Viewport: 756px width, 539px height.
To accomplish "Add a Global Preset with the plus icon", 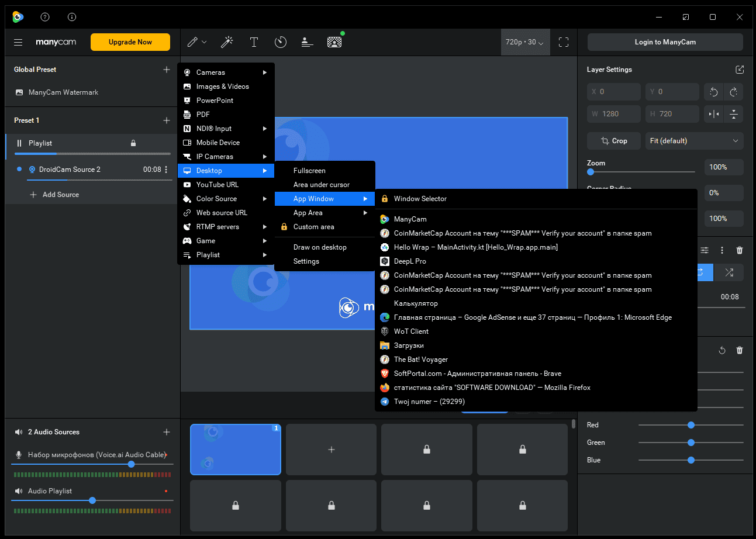I will [167, 70].
